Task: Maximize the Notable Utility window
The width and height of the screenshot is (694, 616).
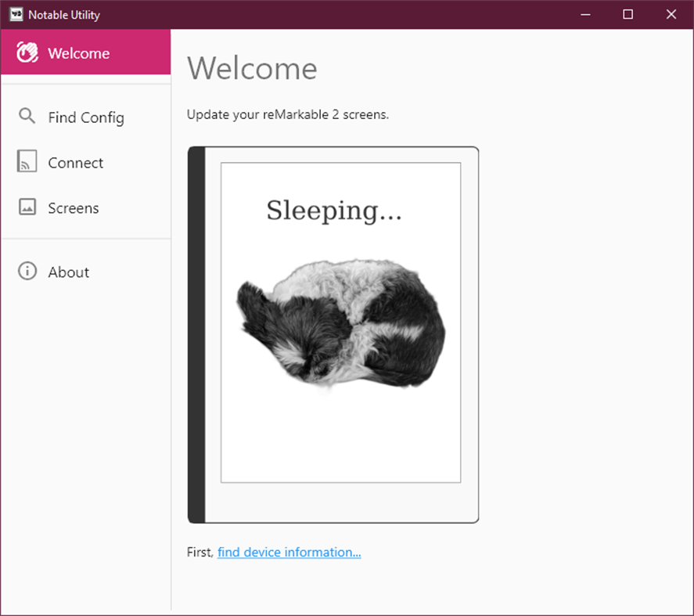Action: coord(627,14)
